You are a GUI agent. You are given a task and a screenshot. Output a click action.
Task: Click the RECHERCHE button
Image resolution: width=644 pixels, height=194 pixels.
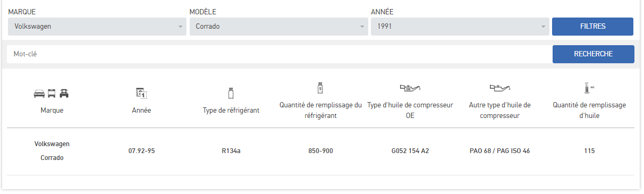593,54
